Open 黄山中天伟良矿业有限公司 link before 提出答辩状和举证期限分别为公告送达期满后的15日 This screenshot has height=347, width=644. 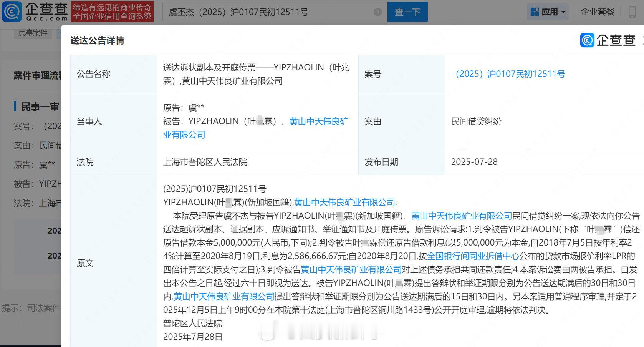point(224,296)
